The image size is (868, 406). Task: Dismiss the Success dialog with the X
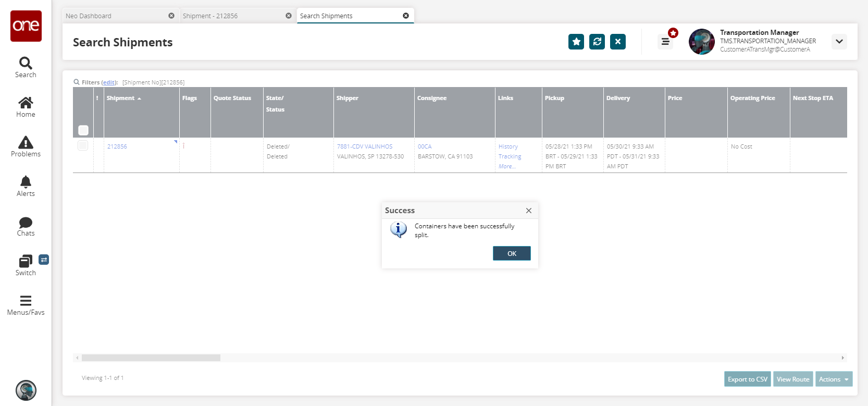coord(529,211)
